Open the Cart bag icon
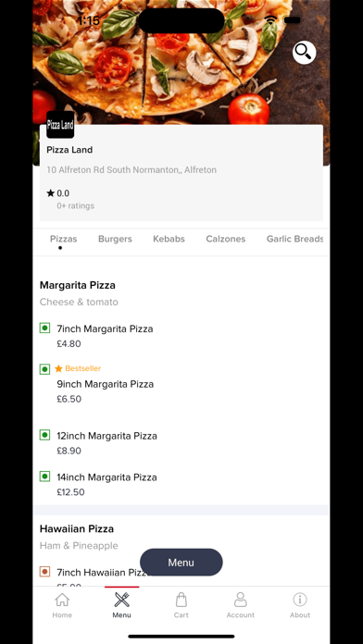The image size is (363, 644). [181, 600]
